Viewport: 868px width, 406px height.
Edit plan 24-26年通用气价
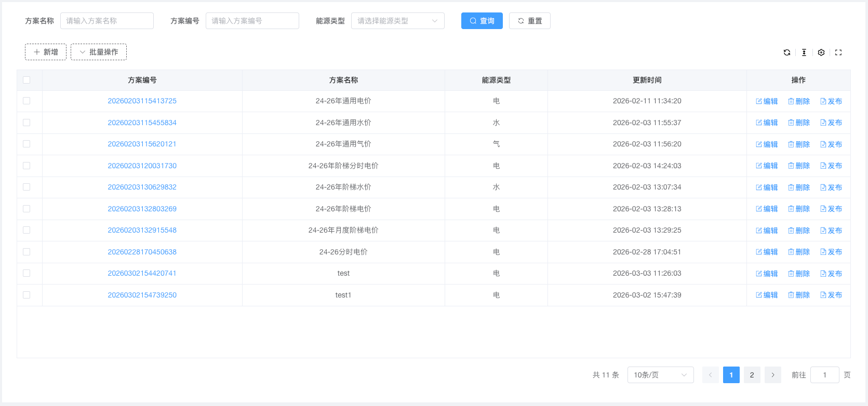(x=767, y=144)
